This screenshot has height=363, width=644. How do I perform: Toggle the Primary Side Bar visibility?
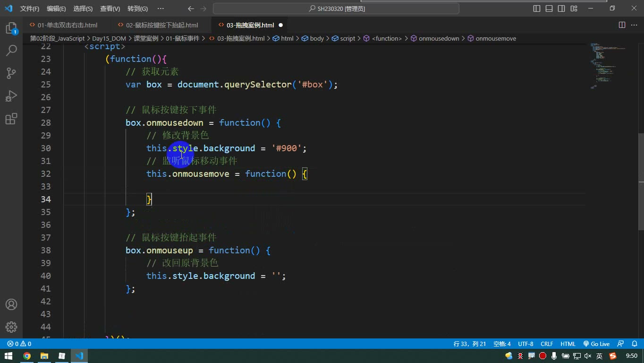coord(537,9)
